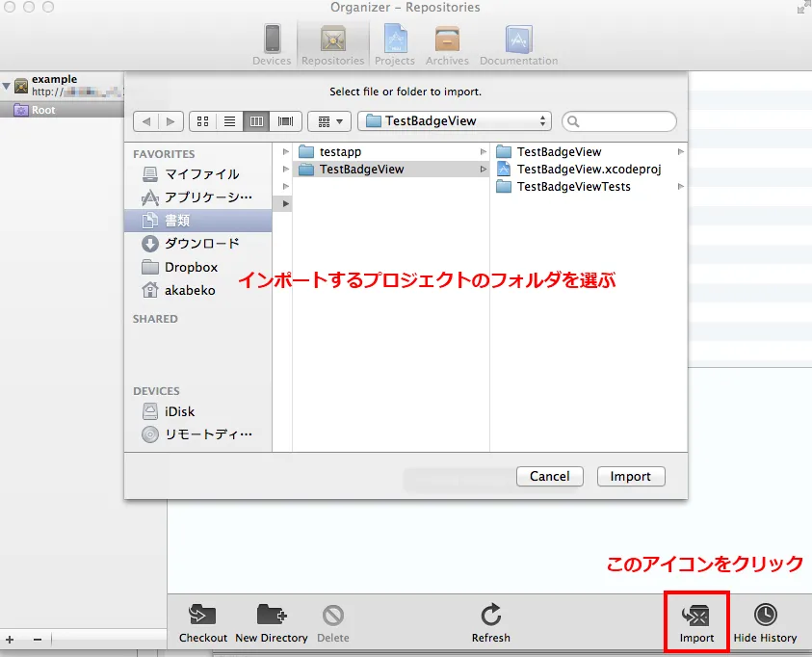Select the Repositories tab
The image size is (812, 657).
pos(332,44)
